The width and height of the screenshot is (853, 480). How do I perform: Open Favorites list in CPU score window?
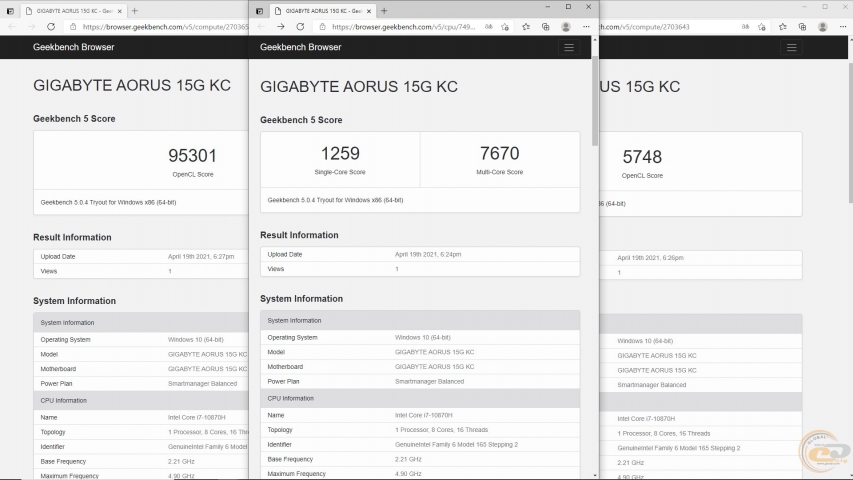point(526,27)
